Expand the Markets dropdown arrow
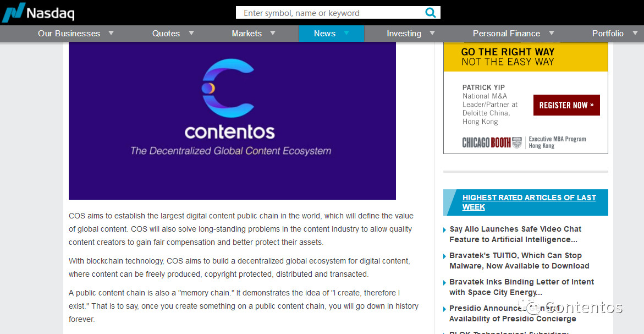The image size is (644, 334). [x=273, y=33]
